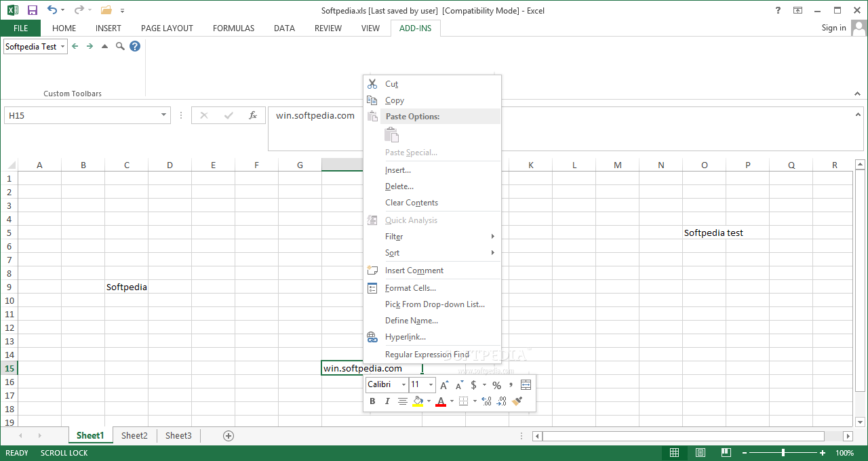This screenshot has width=868, height=461.
Task: Click the zoom slider handle
Action: point(783,453)
